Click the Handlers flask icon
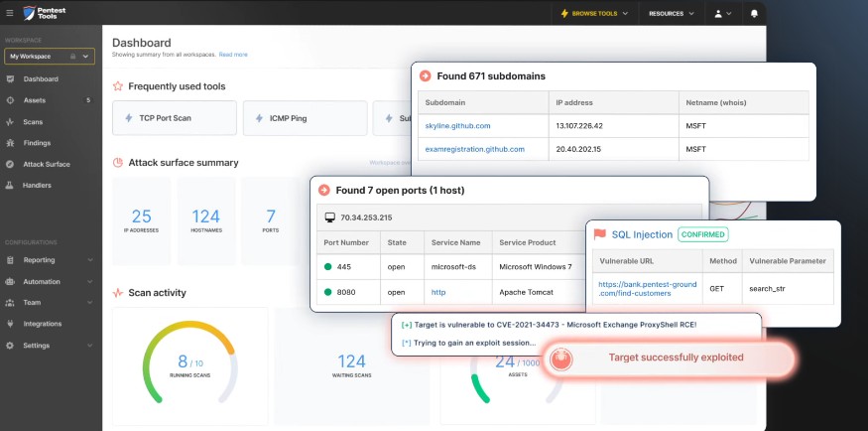 [10, 185]
